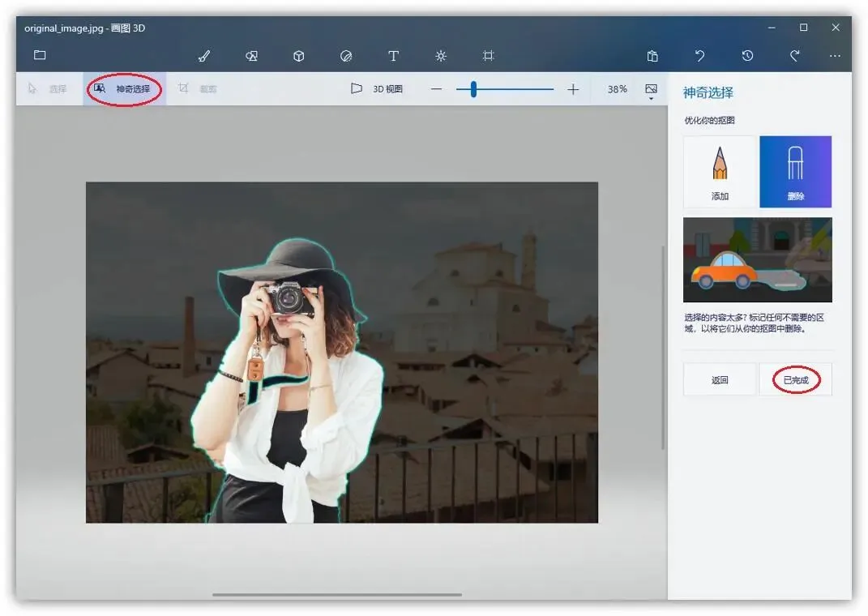The image size is (868, 616).
Task: Select the Brushes tool
Action: point(203,56)
